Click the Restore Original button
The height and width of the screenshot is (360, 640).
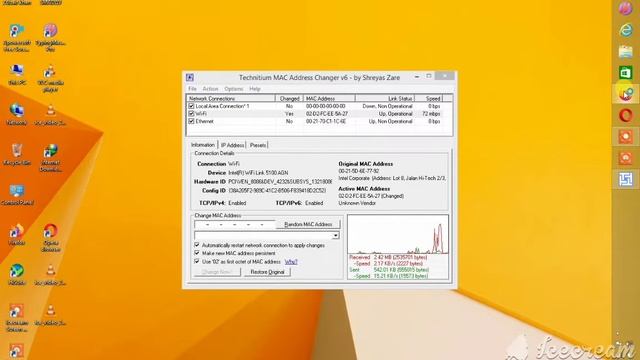267,272
